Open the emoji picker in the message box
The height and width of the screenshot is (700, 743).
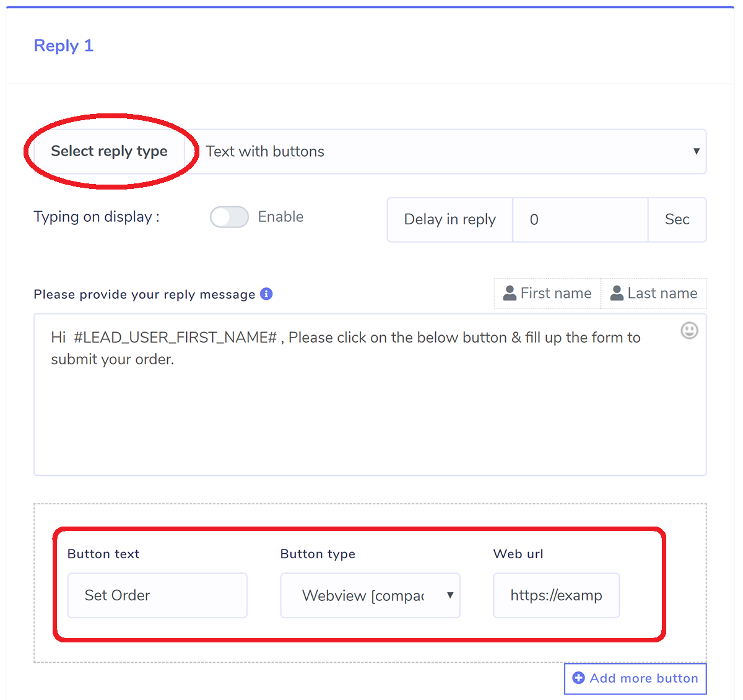click(689, 331)
